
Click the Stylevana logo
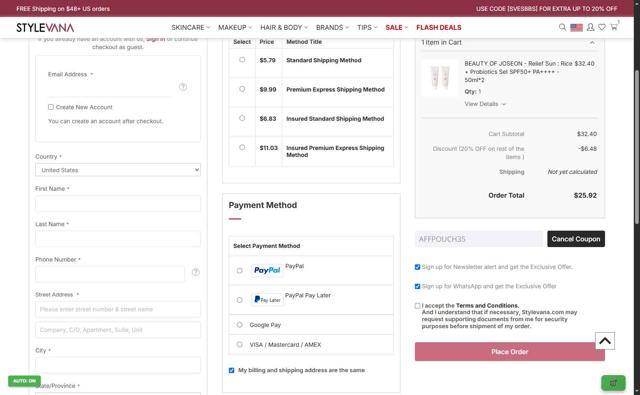[x=45, y=27]
